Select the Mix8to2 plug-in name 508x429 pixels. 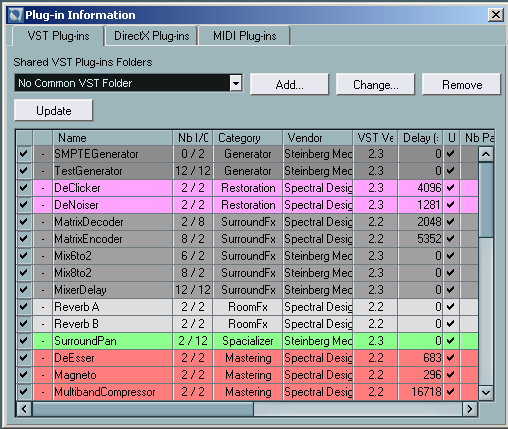coord(73,273)
